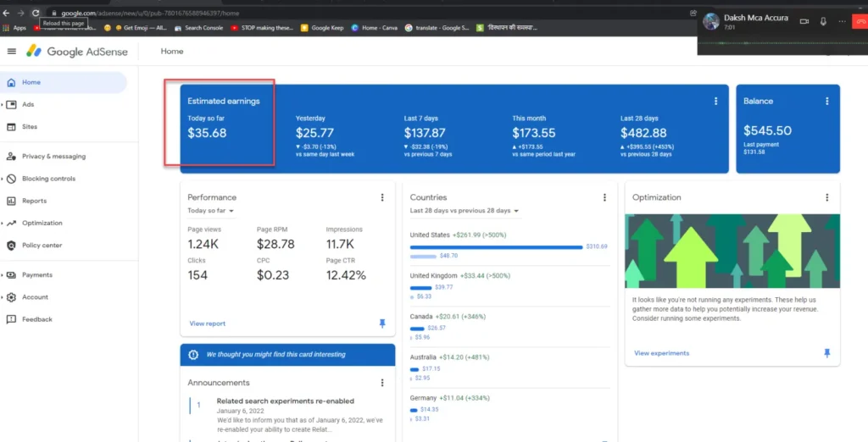Reload the page in browser

36,13
